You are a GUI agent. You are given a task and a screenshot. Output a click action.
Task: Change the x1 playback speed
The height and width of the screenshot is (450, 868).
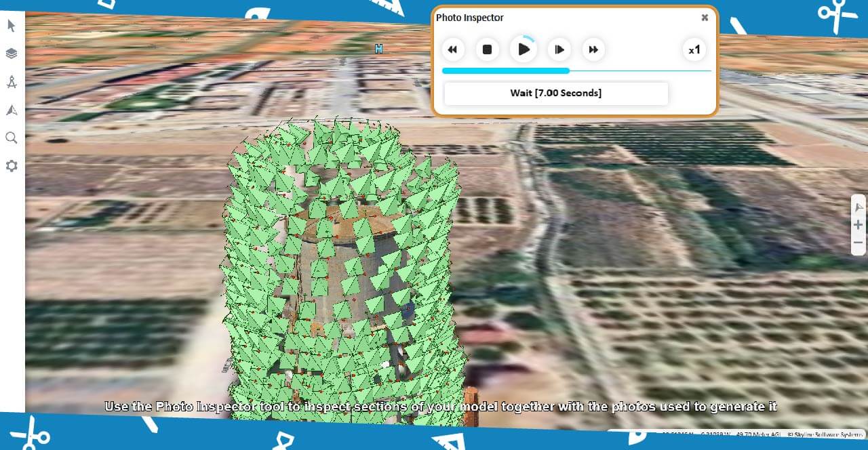[694, 49]
